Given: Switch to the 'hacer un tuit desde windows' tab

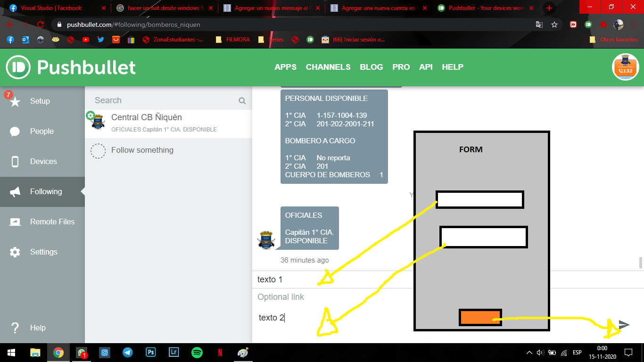Looking at the screenshot, I should 165,8.
